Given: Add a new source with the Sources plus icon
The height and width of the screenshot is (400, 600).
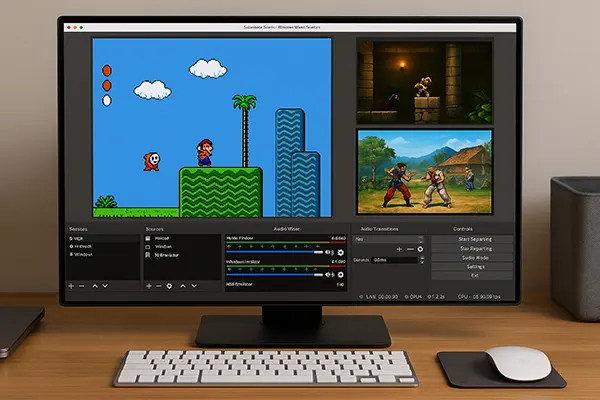Looking at the screenshot, I should coord(149,286).
